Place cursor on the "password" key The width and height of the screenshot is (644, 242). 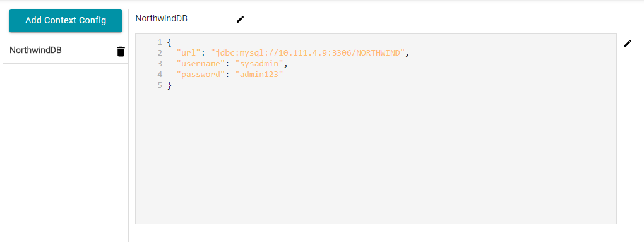(201, 75)
